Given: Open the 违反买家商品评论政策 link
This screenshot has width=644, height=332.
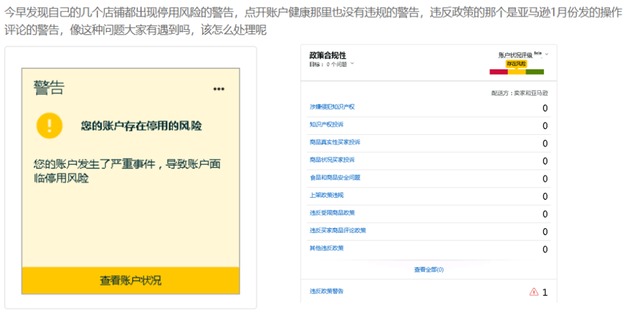Looking at the screenshot, I should click(338, 230).
